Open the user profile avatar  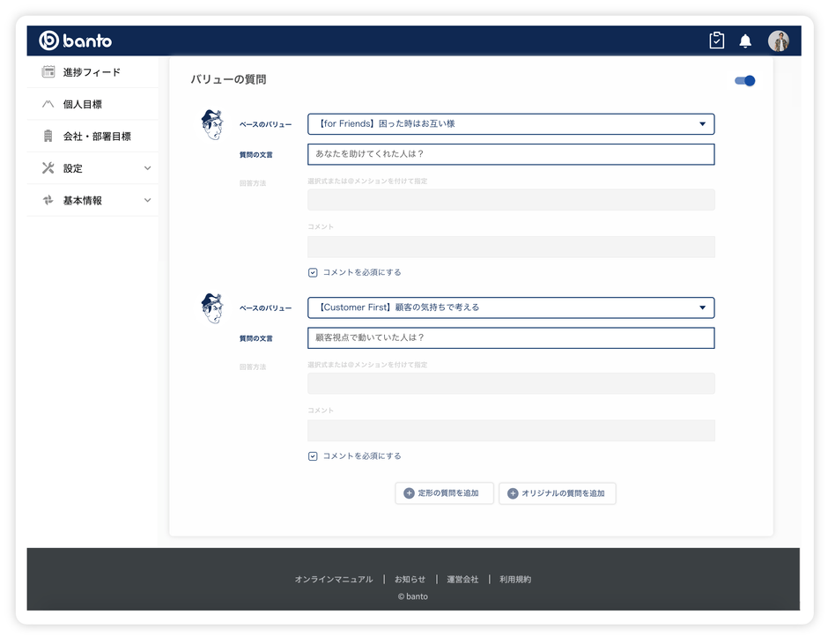pyautogui.click(x=778, y=41)
